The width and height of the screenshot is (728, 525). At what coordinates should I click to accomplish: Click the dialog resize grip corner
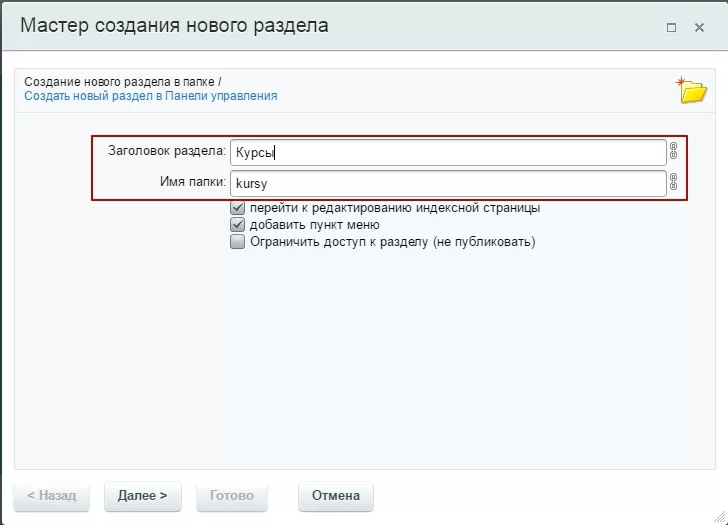[719, 516]
